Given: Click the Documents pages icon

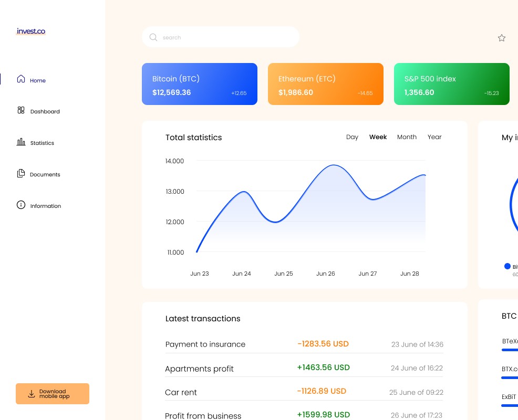Looking at the screenshot, I should [x=21, y=173].
